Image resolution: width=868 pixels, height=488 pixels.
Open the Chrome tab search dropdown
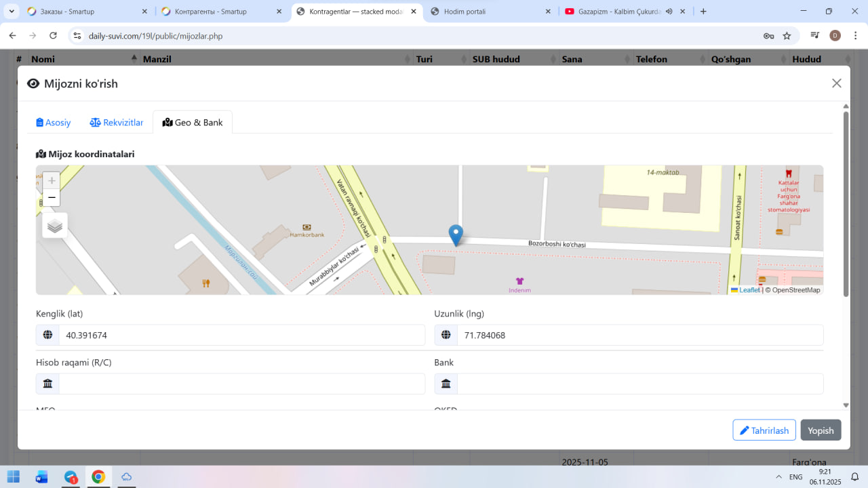pos(12,12)
